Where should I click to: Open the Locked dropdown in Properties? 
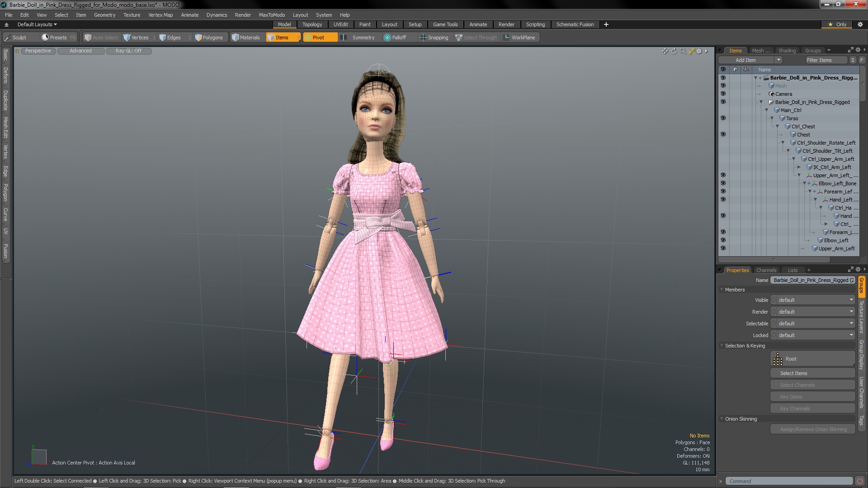click(x=813, y=335)
